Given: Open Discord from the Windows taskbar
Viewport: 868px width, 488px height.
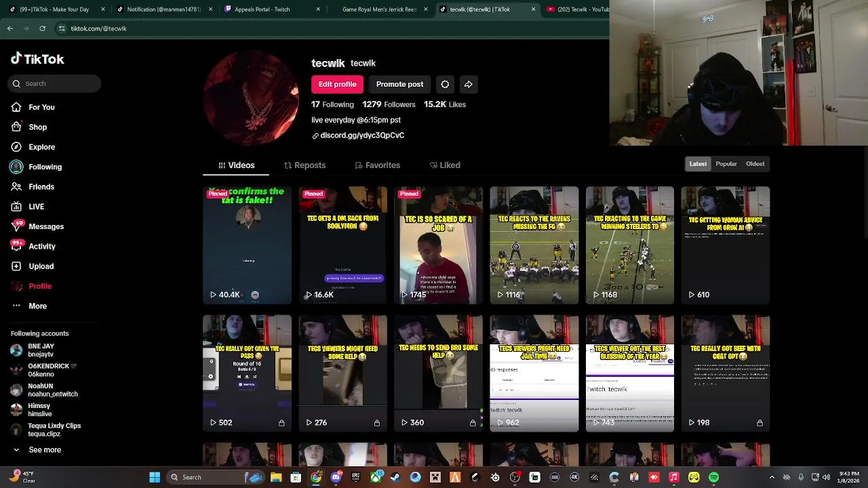Looking at the screenshot, I should (336, 477).
